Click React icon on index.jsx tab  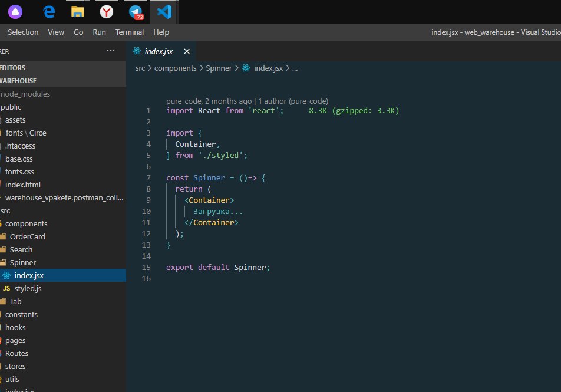click(137, 51)
